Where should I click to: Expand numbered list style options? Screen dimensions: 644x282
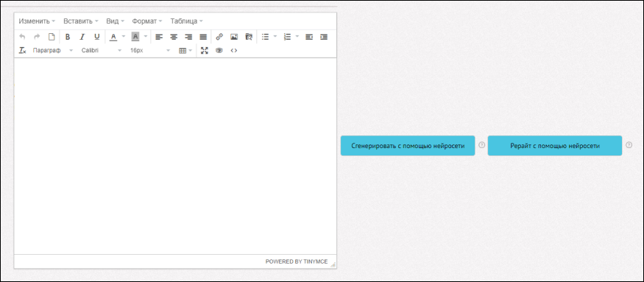click(297, 37)
